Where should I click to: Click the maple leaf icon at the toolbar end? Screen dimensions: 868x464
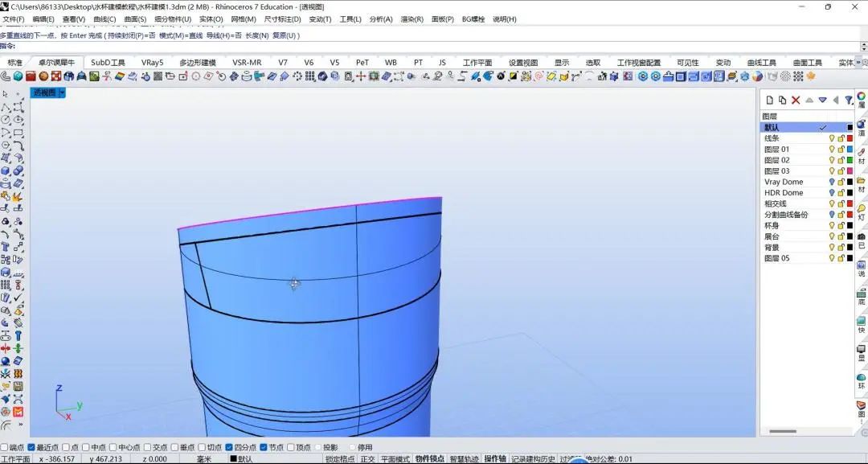pos(810,76)
